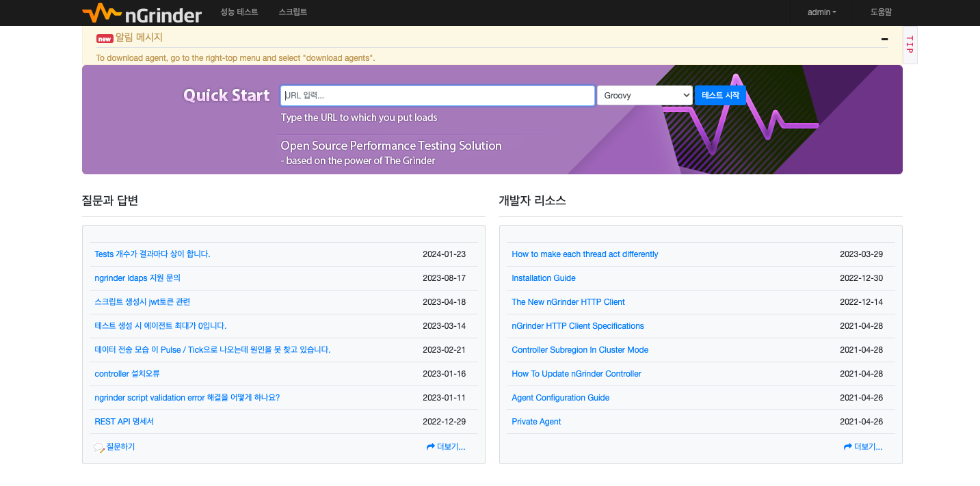
Task: Open 'How To Update nGrinder Controller' link
Action: coord(577,374)
